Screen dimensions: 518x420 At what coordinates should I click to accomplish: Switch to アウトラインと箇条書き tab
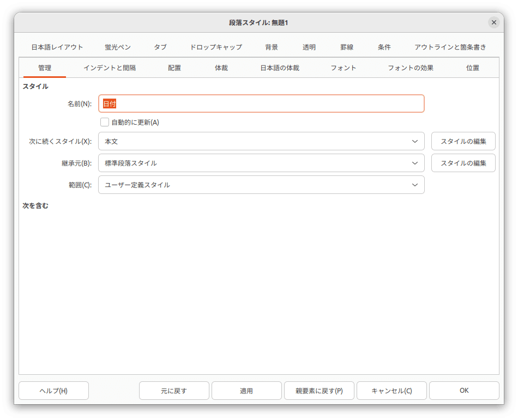[x=450, y=47]
